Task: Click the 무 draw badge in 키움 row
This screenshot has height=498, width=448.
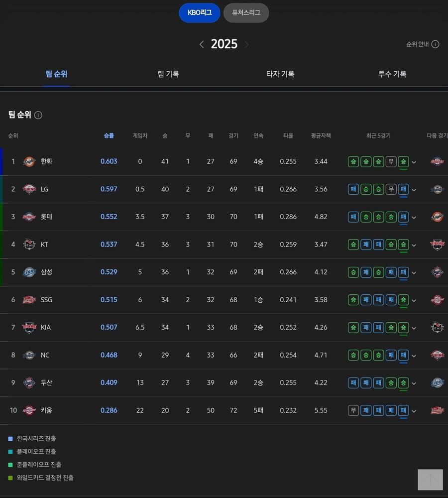Action: pos(353,410)
